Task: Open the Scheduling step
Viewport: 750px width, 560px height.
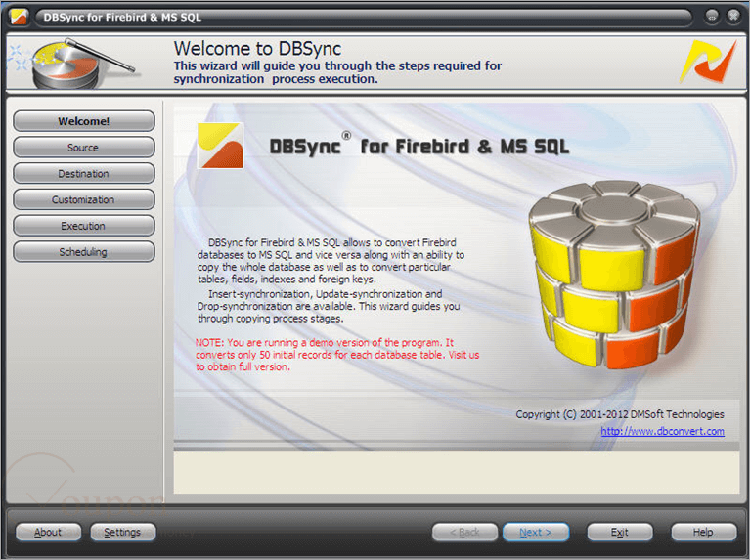Action: click(x=84, y=251)
